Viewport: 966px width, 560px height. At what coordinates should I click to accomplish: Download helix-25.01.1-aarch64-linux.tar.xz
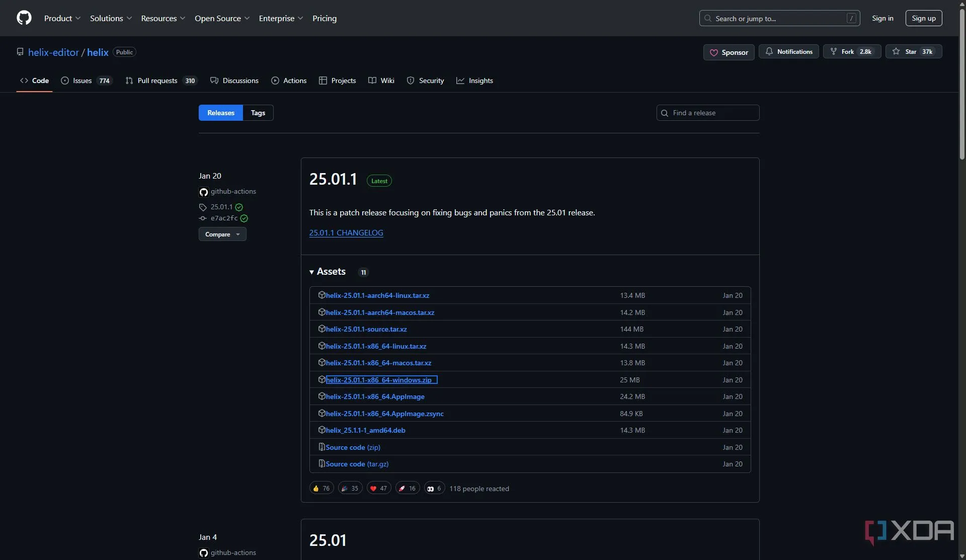pyautogui.click(x=377, y=295)
